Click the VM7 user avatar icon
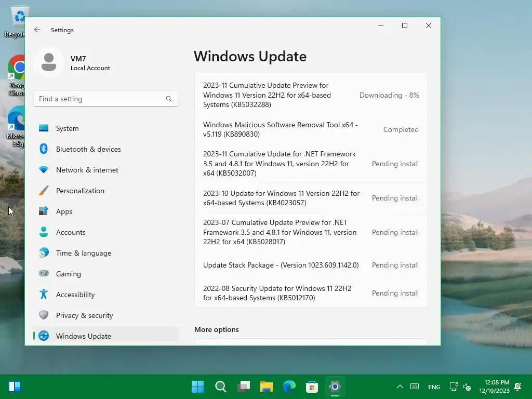Image resolution: width=532 pixels, height=399 pixels. click(x=49, y=62)
